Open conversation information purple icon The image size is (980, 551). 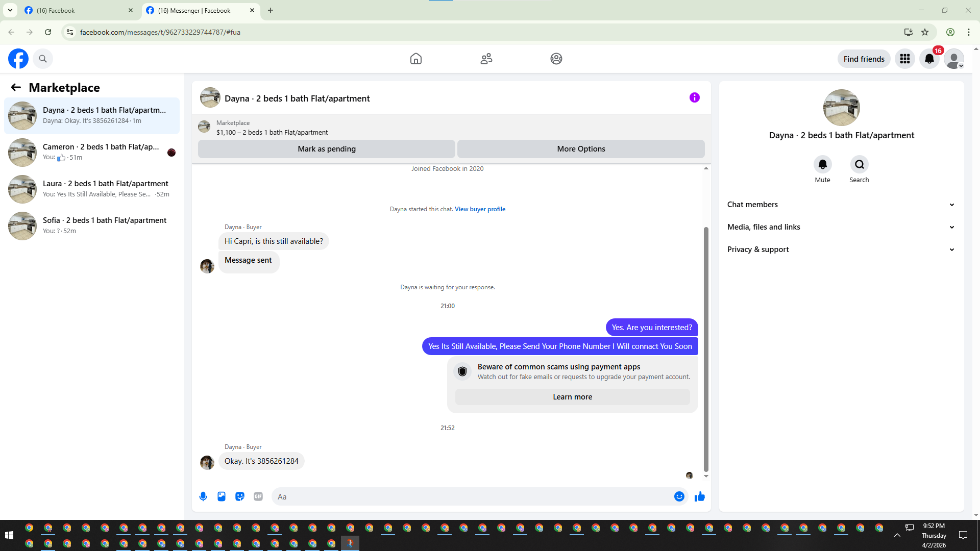tap(695, 97)
